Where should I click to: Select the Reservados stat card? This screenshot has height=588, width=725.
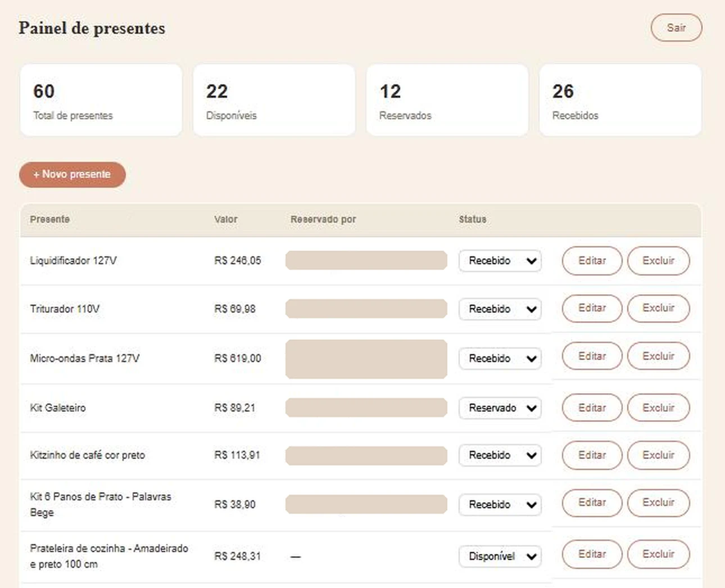(x=447, y=100)
